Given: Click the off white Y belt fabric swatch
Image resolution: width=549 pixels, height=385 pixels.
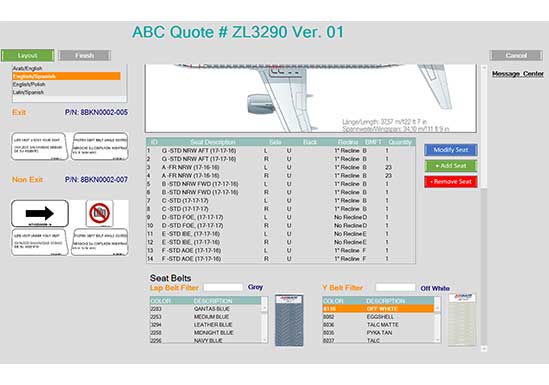Looking at the screenshot, I should [462, 320].
